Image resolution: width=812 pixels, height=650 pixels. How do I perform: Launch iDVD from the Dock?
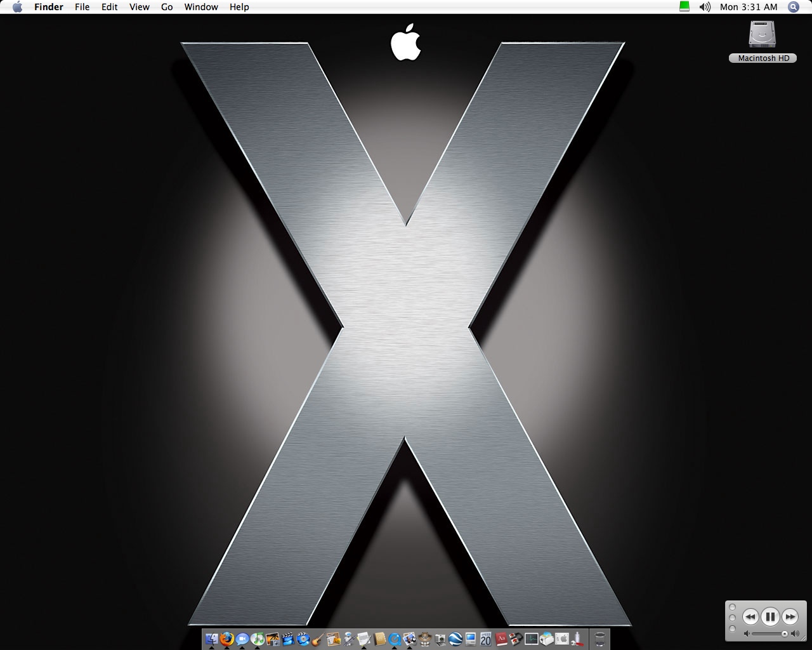[303, 639]
